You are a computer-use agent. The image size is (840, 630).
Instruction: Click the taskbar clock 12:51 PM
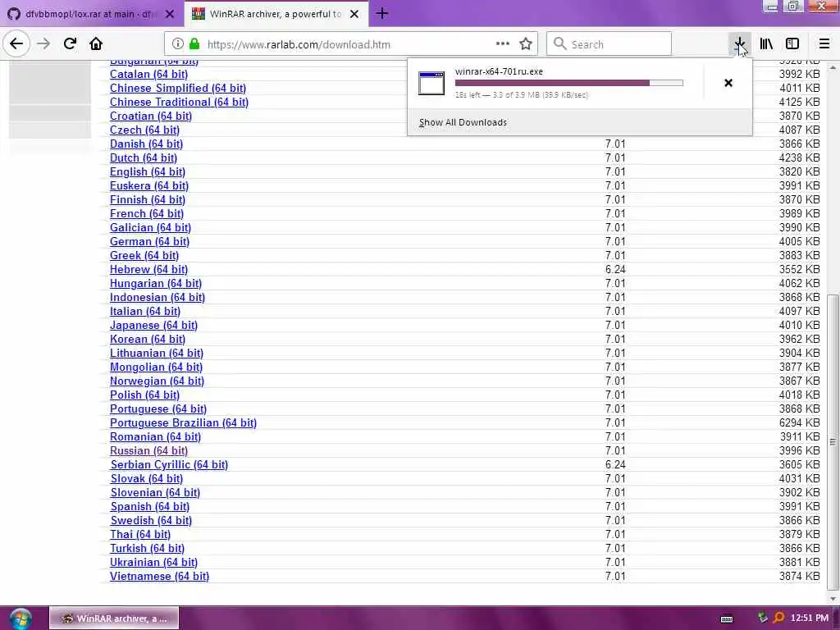point(810,619)
